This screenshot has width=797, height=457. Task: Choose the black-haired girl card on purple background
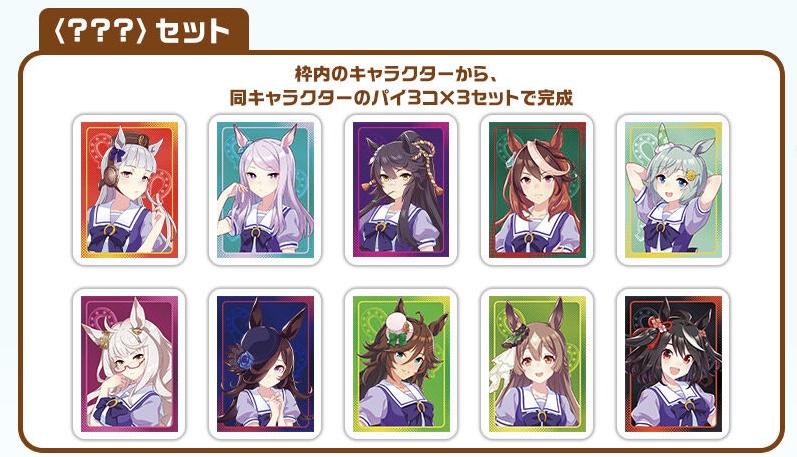point(401,190)
